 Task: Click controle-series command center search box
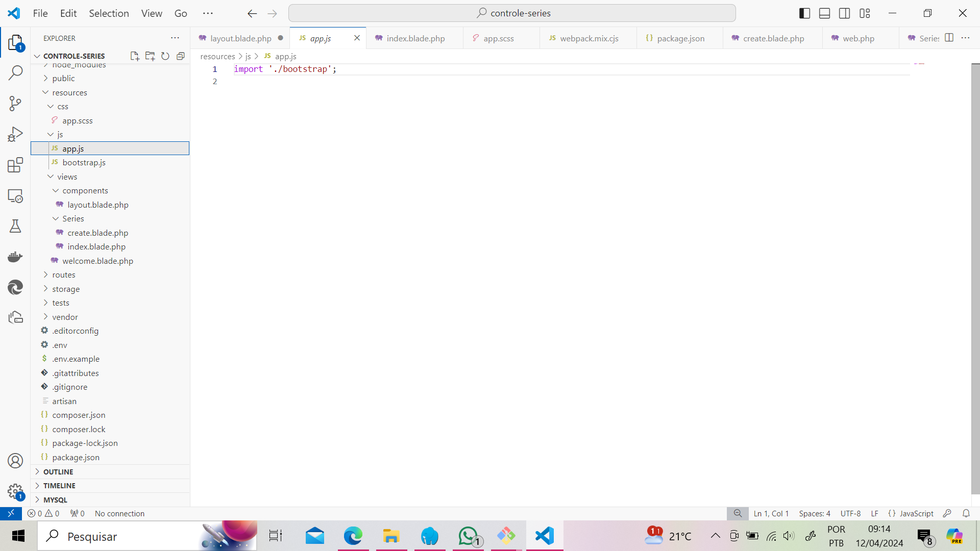point(512,13)
